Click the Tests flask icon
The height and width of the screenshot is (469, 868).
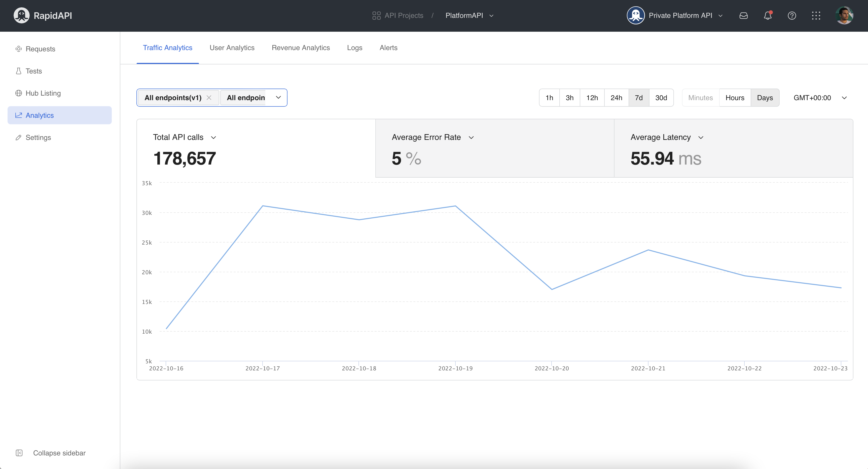tap(19, 71)
